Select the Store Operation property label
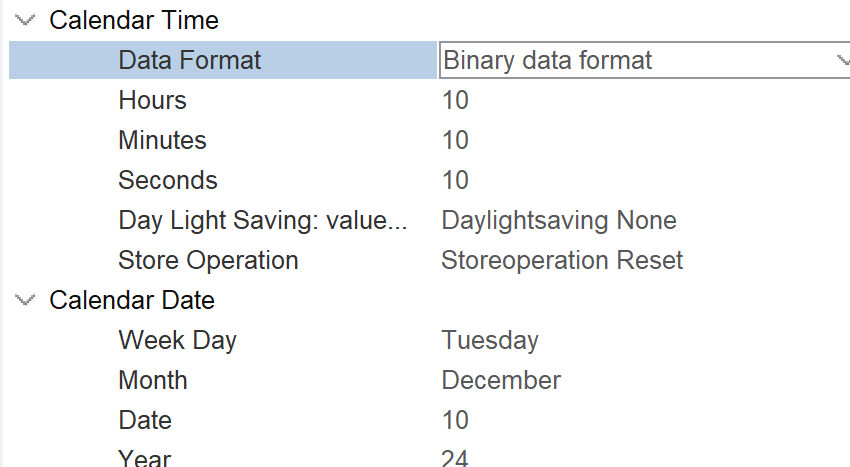 (x=208, y=260)
